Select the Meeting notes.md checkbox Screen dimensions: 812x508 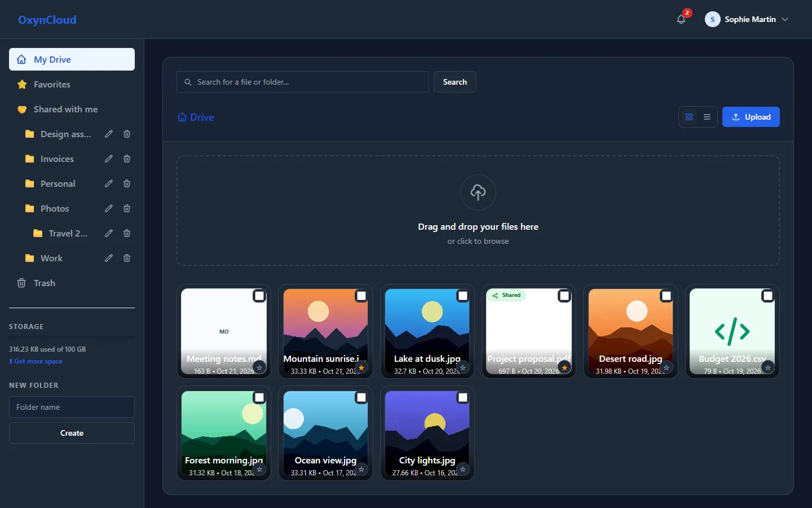tap(259, 296)
